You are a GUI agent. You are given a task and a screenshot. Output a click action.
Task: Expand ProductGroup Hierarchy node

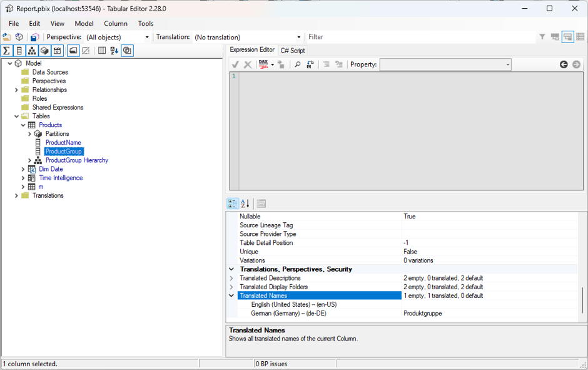point(29,160)
